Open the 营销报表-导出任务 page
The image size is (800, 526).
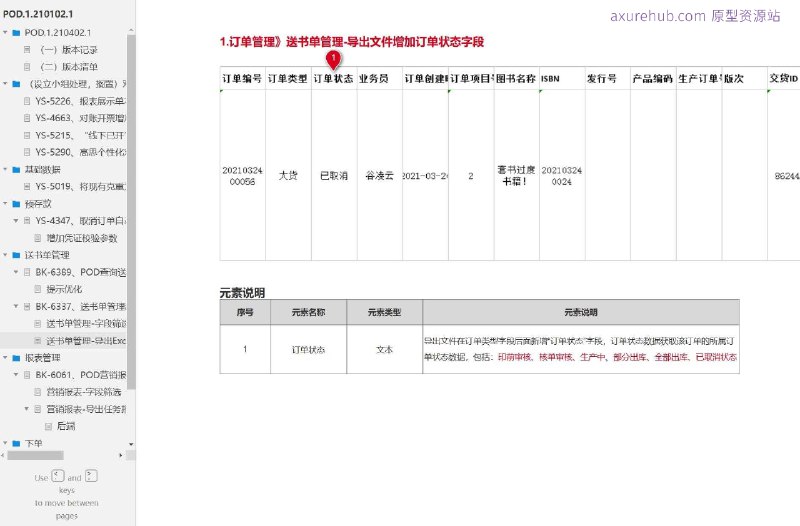click(86, 409)
